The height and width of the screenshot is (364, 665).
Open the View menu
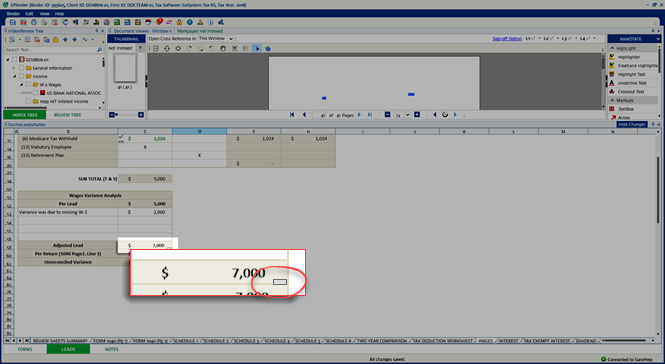pyautogui.click(x=45, y=14)
